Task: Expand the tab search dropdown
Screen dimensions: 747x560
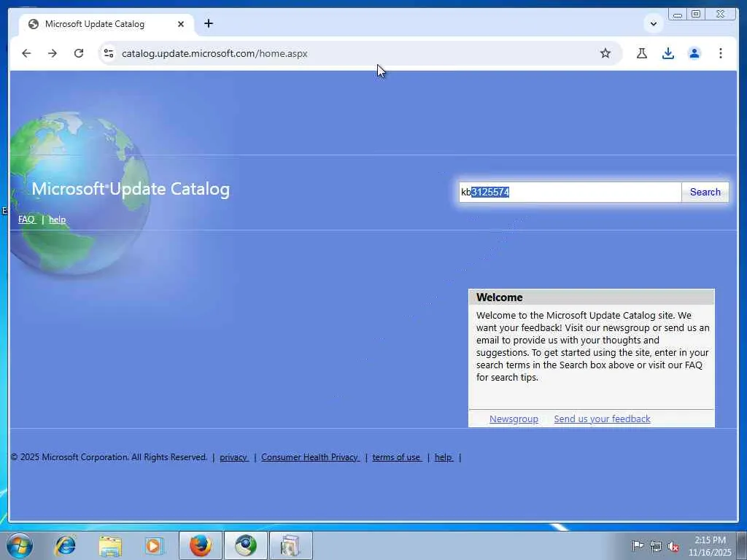Action: point(654,23)
